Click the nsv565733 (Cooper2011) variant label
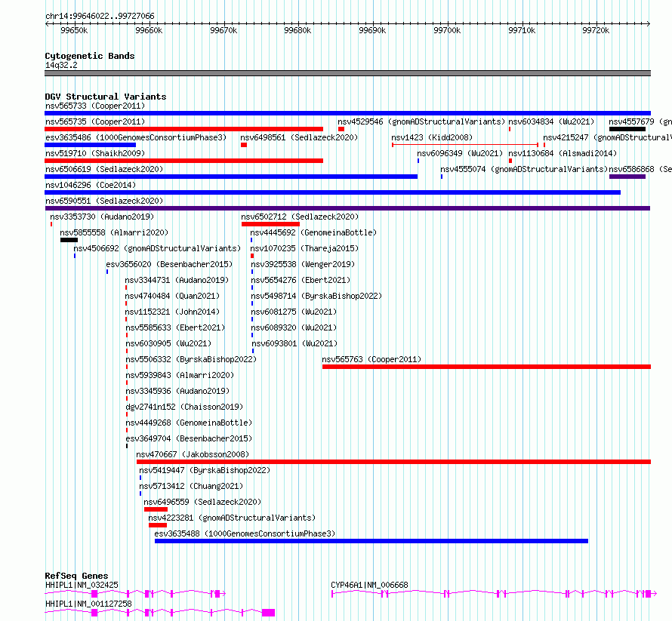672x621 pixels. [x=95, y=106]
